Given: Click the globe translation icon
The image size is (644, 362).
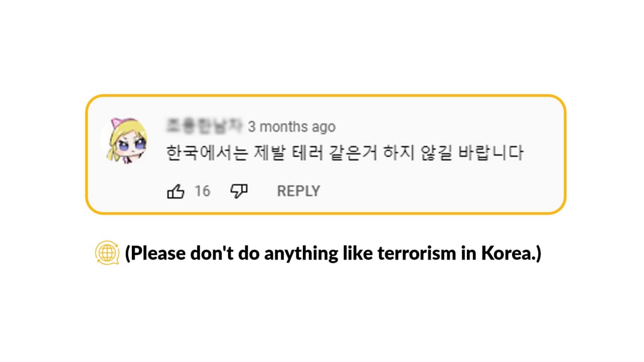Looking at the screenshot, I should (x=107, y=253).
